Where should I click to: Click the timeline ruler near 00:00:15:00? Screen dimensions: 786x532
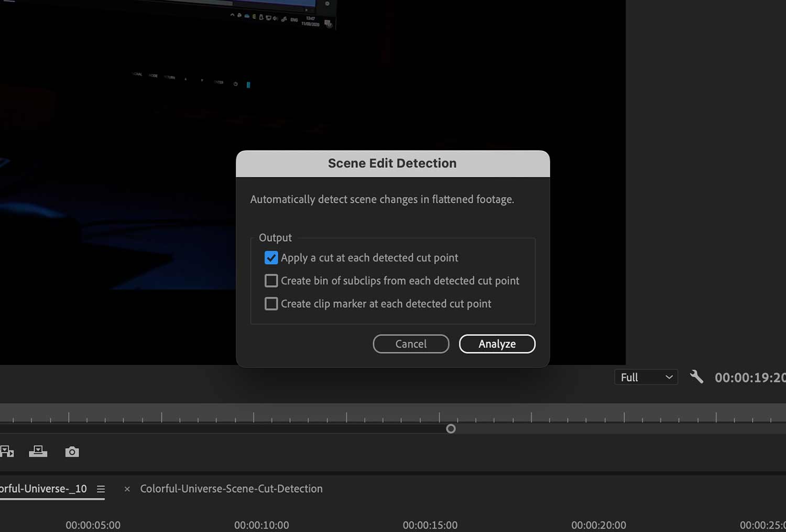(x=430, y=525)
